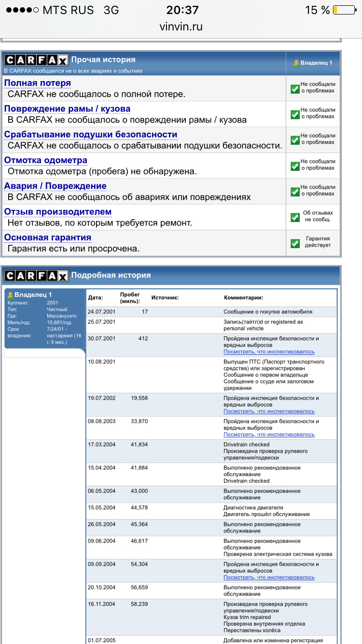Tap the battery indicator in status bar
The image size is (362, 644).
[x=344, y=10]
